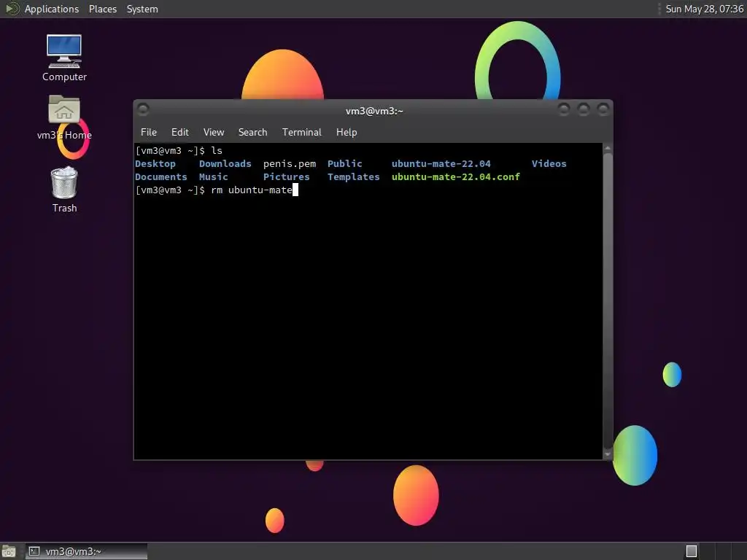
Task: Open the Applications menu
Action: (x=52, y=9)
